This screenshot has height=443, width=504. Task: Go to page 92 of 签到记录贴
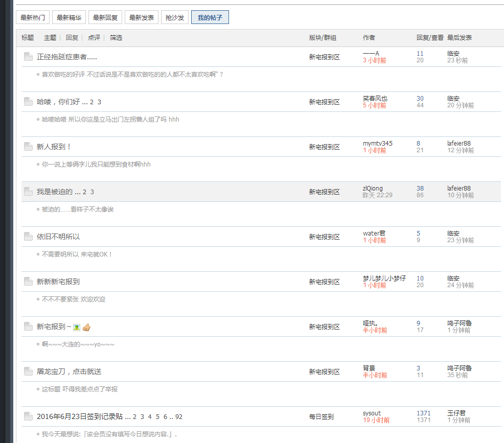point(178,416)
